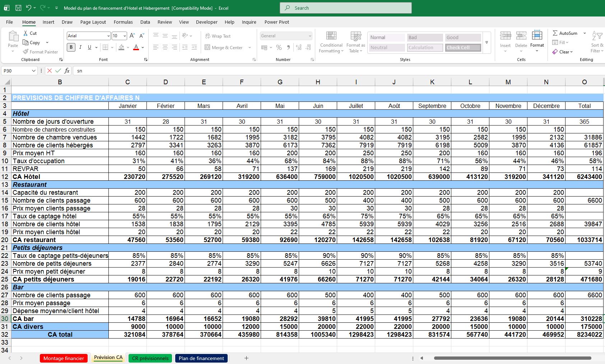The width and height of the screenshot is (605, 364).
Task: Open Conditional Formatting menu
Action: 331,42
